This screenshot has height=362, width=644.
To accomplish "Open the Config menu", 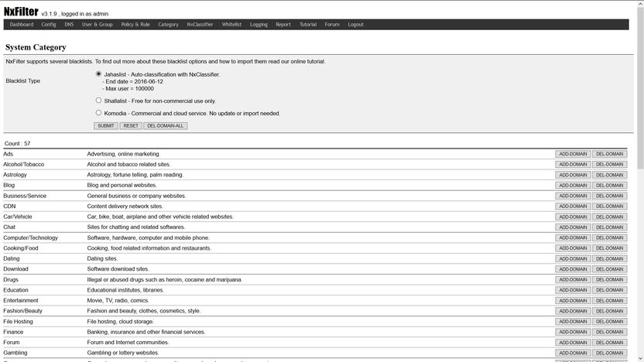I will click(x=49, y=25).
